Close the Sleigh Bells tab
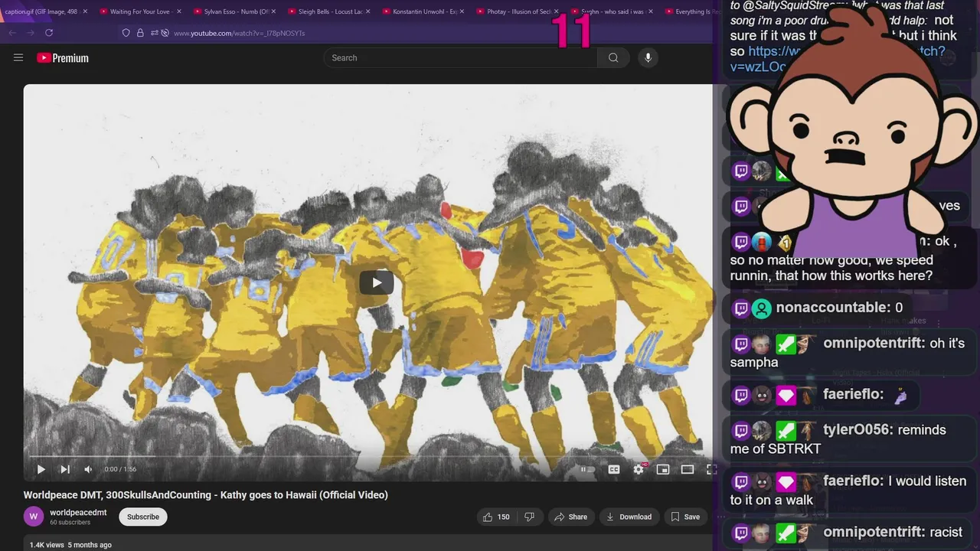This screenshot has width=980, height=551. 367,11
